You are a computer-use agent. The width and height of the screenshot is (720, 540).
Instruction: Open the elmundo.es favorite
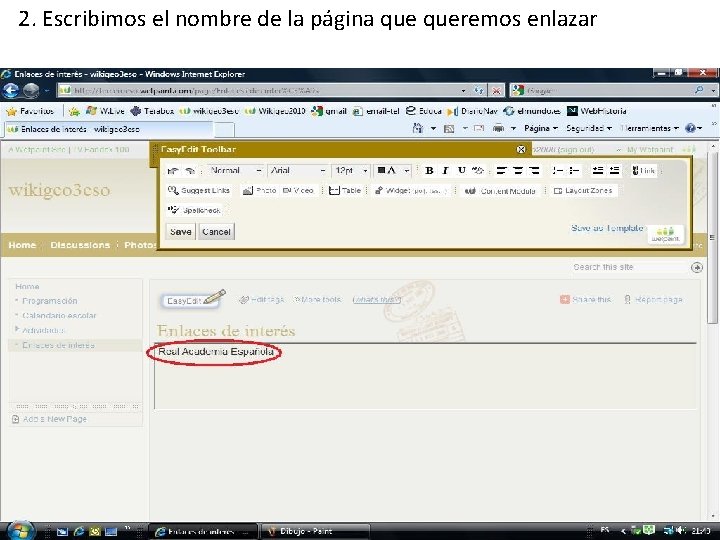[x=533, y=111]
